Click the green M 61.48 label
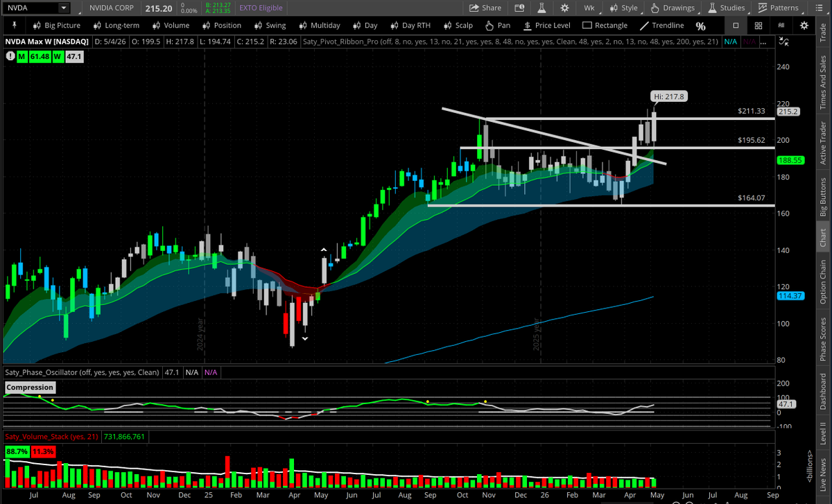The image size is (832, 504). pyautogui.click(x=33, y=57)
